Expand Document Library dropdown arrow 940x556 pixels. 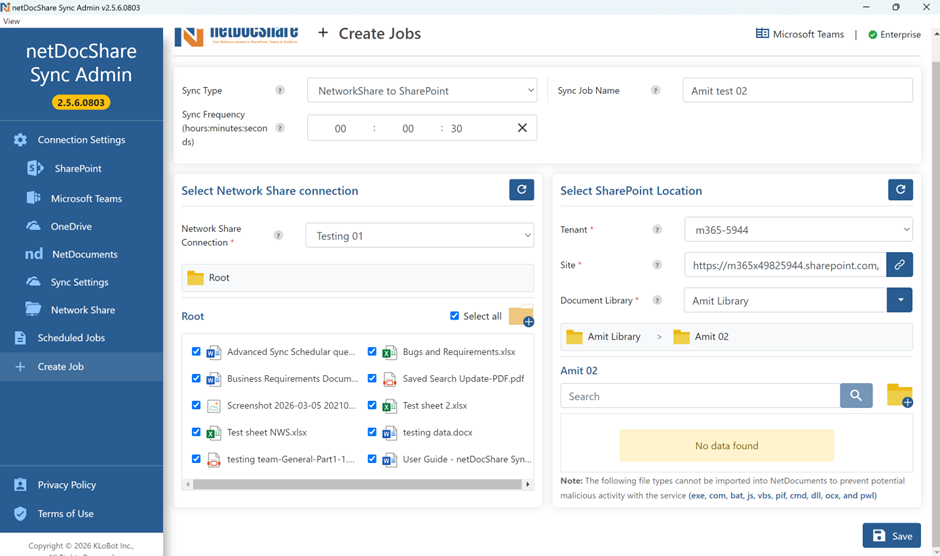[x=900, y=300]
